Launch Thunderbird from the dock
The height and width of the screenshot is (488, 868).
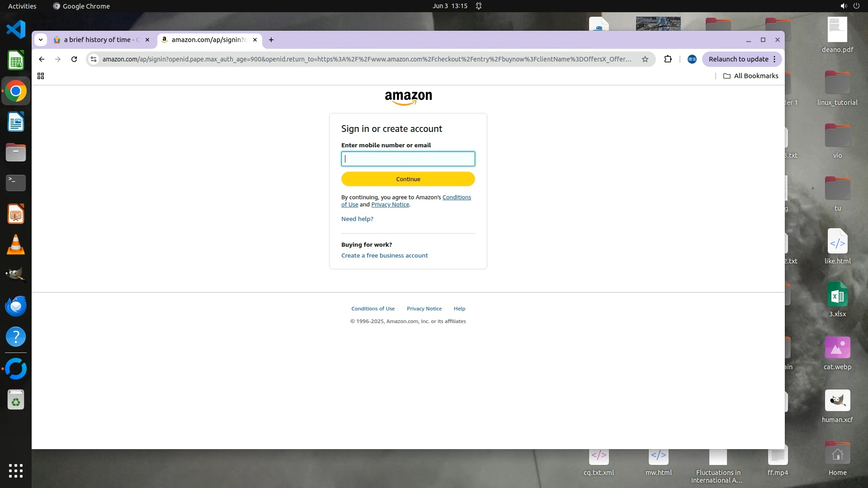(x=16, y=306)
